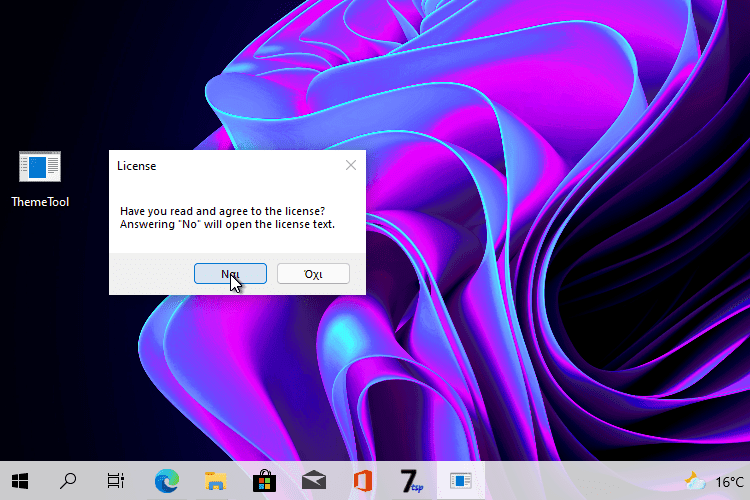Open the weather widget icon
Image resolution: width=750 pixels, height=500 pixels.
pos(695,481)
